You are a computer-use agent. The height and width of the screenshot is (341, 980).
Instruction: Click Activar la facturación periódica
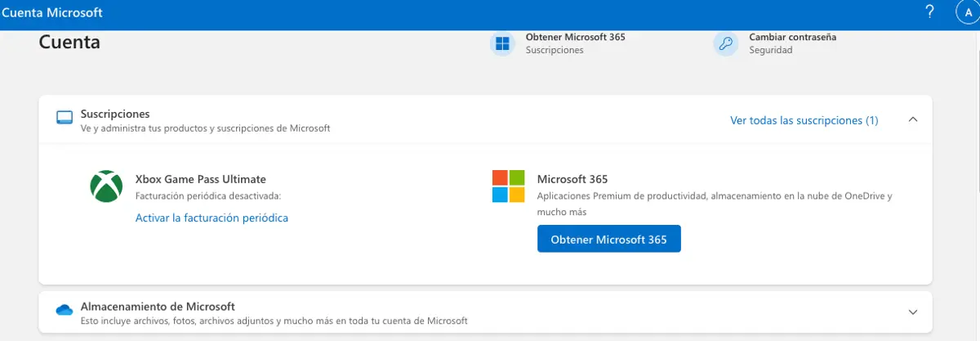coord(212,218)
